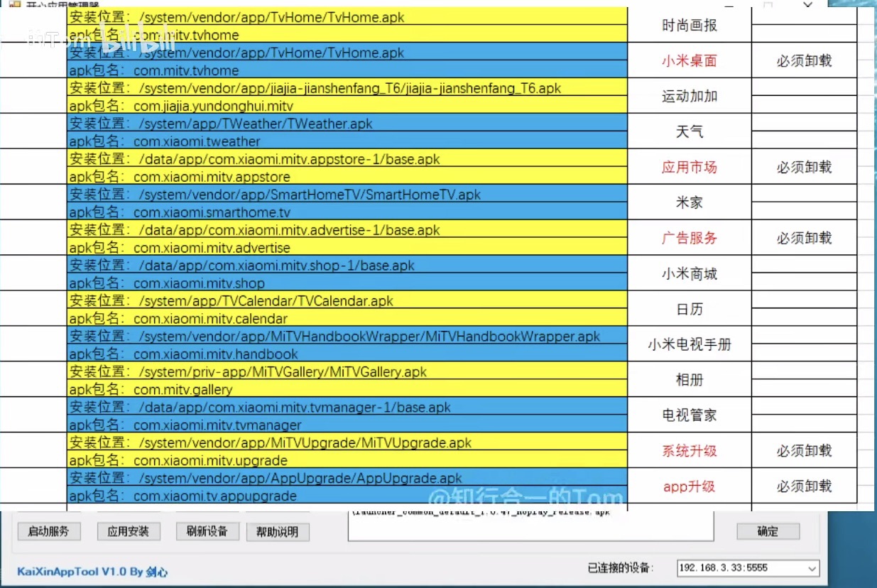
Task: Select the red 小米桌面 app name cell
Action: [690, 60]
